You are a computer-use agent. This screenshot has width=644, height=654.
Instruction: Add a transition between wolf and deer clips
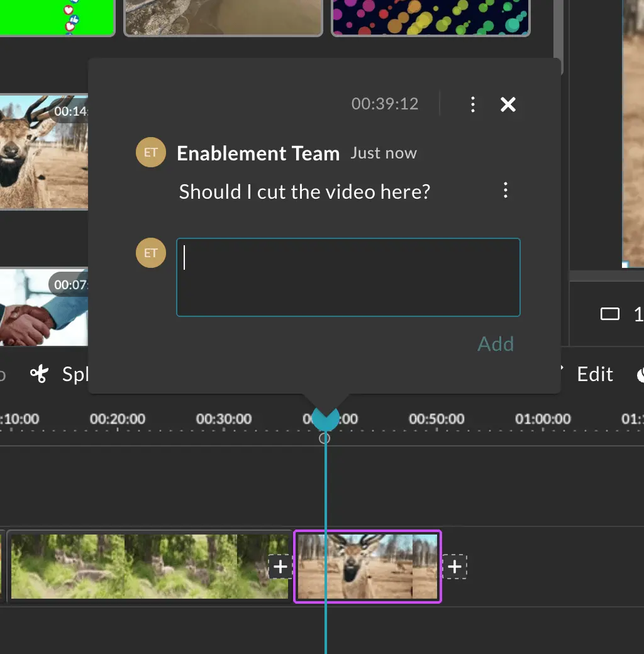tap(280, 567)
